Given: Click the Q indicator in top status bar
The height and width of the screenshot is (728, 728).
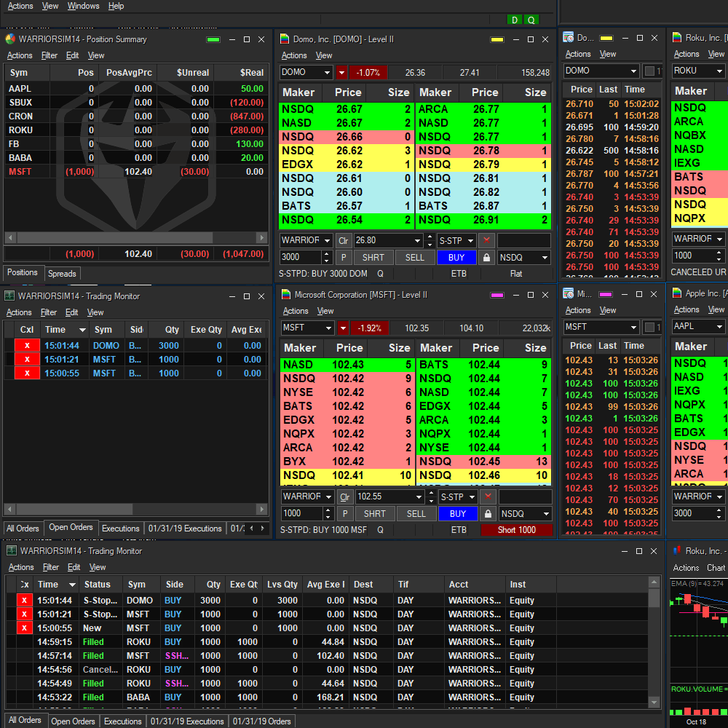Looking at the screenshot, I should pyautogui.click(x=531, y=20).
